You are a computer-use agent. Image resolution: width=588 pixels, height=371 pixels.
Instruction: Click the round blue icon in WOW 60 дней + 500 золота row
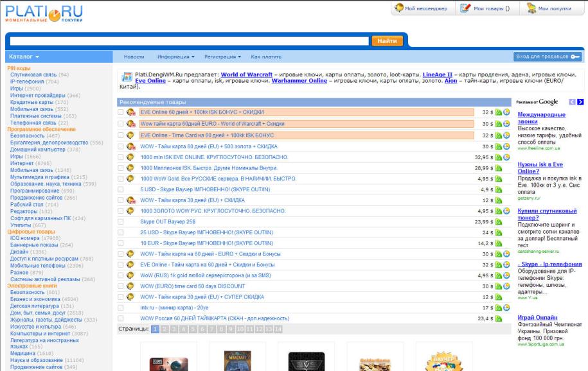tap(506, 146)
